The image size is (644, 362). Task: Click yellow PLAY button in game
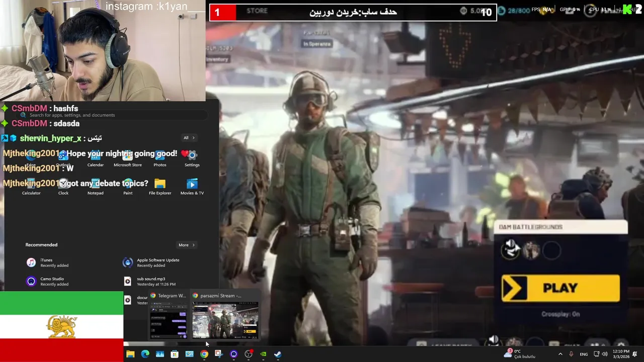560,288
